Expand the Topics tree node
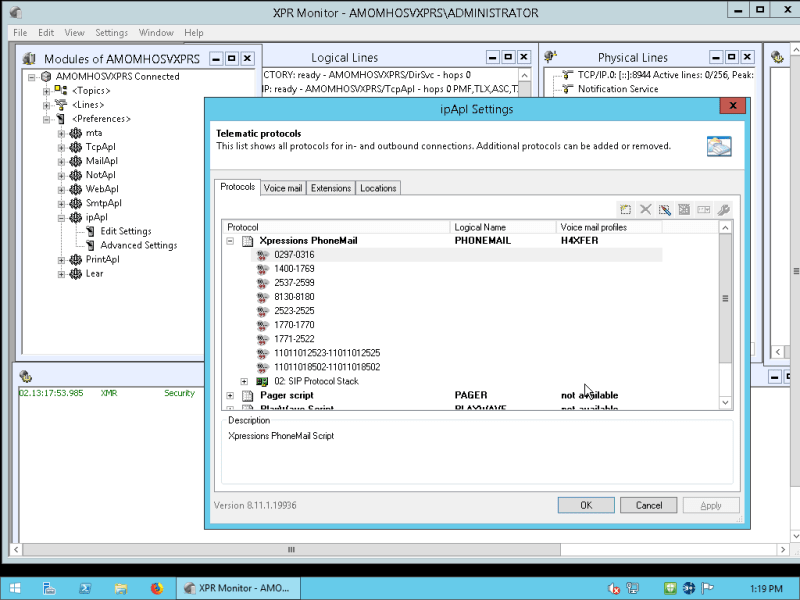 (46, 91)
